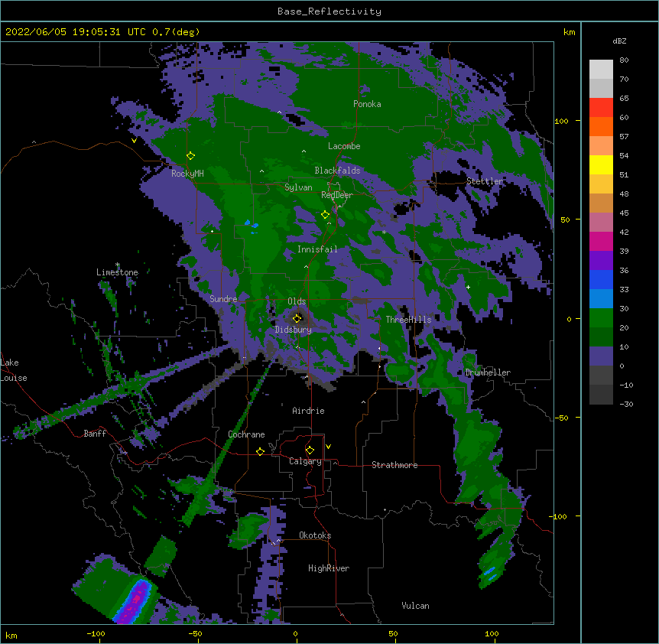Click the Olds label
The height and width of the screenshot is (644, 659).
pyautogui.click(x=297, y=301)
